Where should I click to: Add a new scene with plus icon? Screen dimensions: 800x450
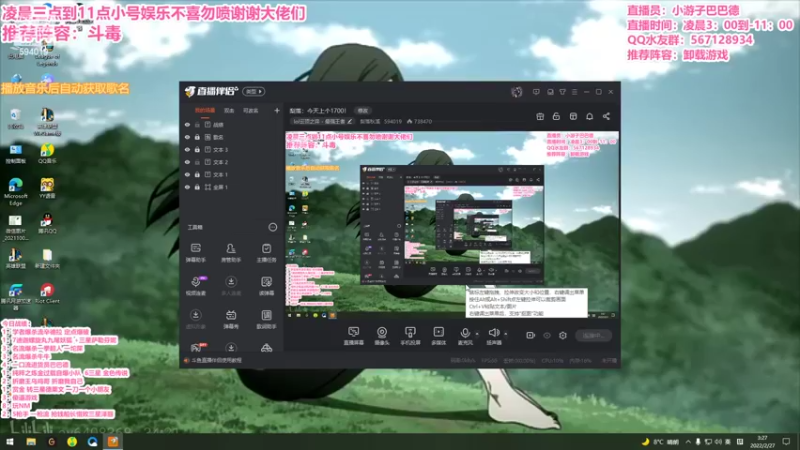pos(277,110)
